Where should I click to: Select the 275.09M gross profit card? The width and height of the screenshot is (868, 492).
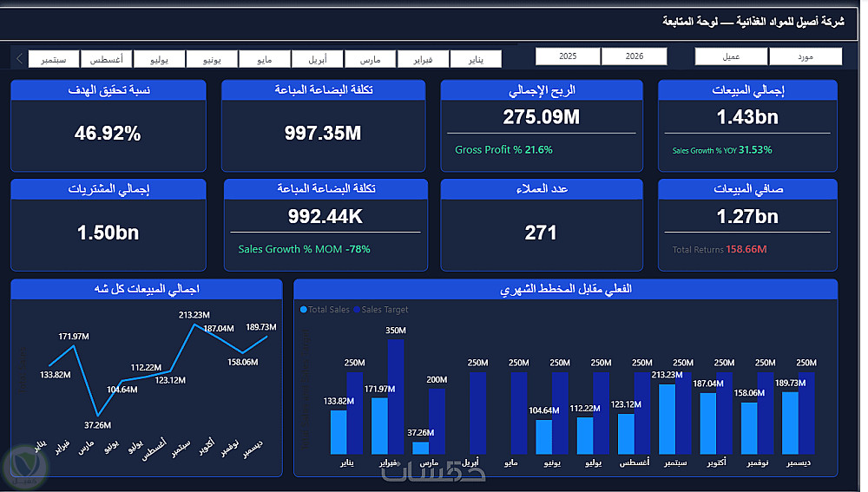[542, 126]
